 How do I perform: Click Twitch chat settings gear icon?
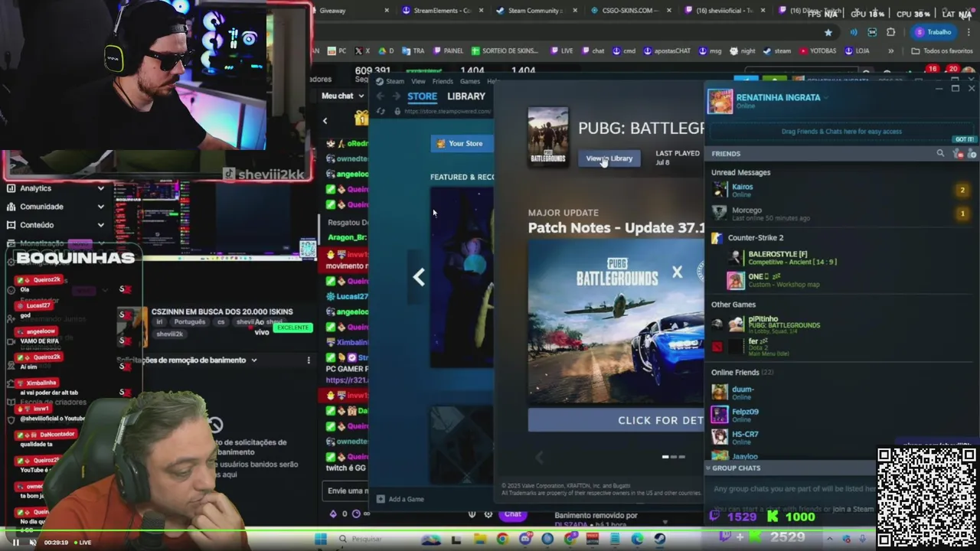[x=488, y=514]
